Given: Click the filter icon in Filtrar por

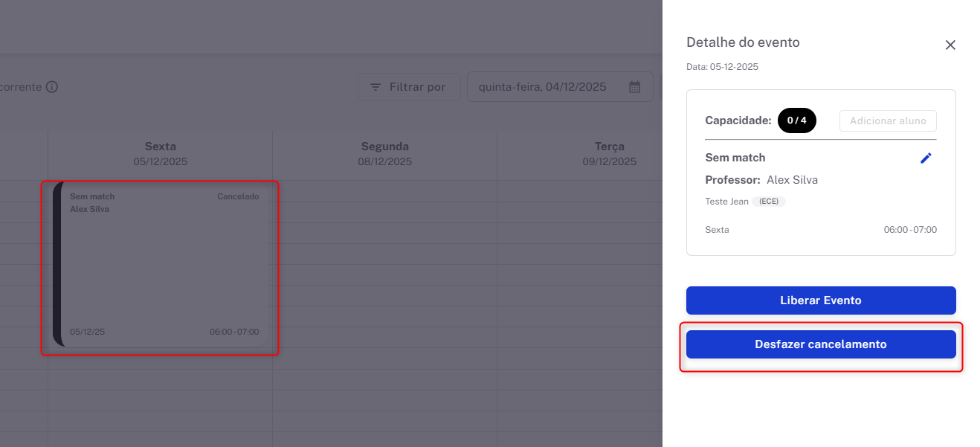Looking at the screenshot, I should (x=375, y=87).
